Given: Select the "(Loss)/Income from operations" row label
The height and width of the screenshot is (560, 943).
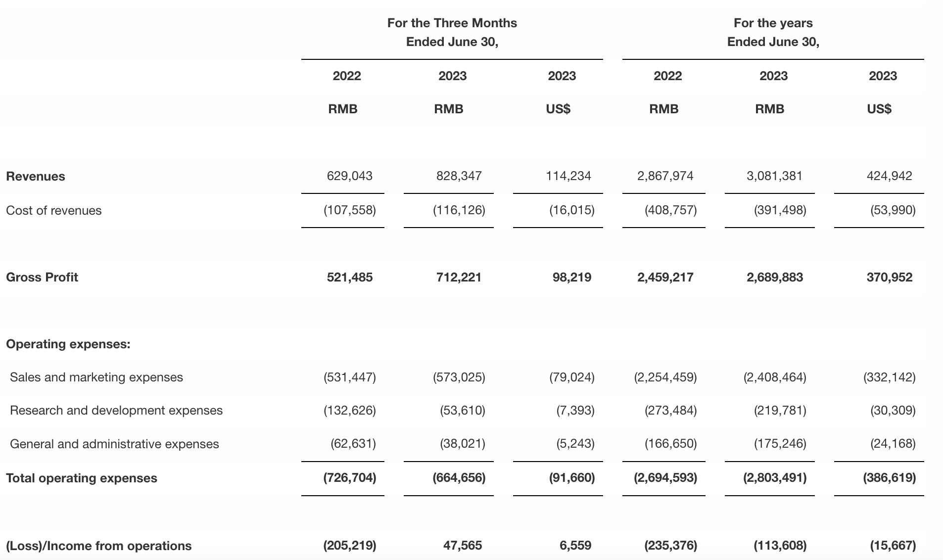Looking at the screenshot, I should pos(99,546).
